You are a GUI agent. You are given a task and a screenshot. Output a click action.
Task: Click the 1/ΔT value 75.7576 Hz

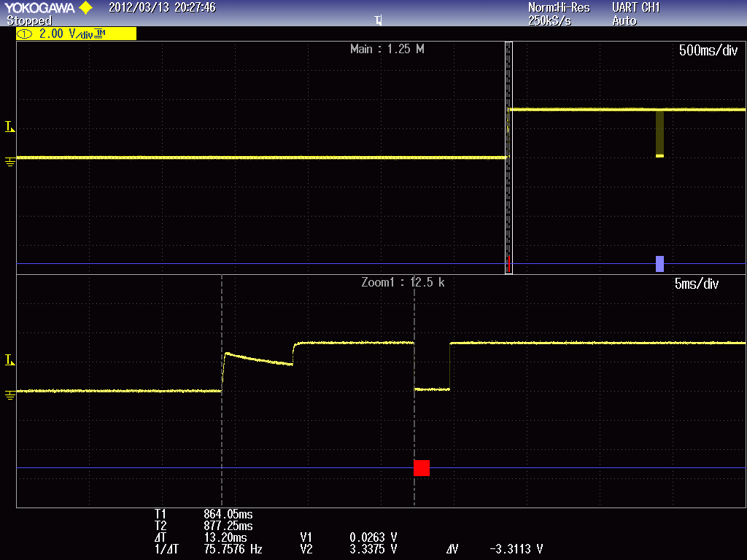click(x=233, y=549)
